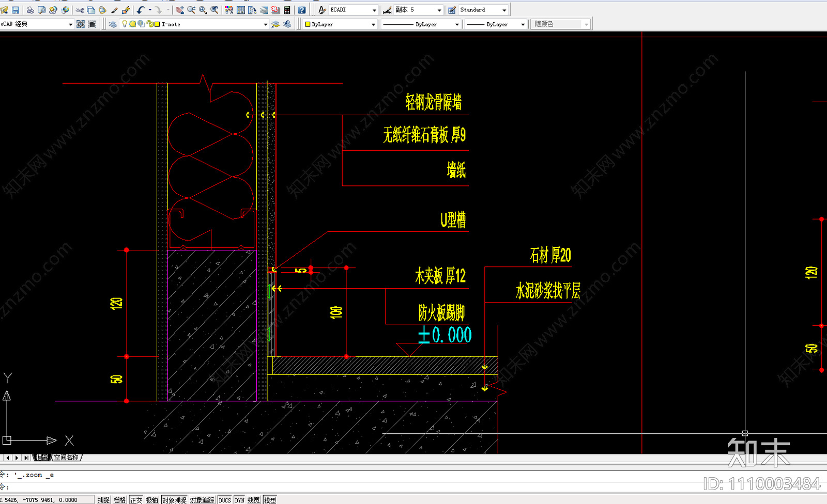This screenshot has height=504, width=827.
Task: Click the Cut scissors icon
Action: click(x=80, y=10)
